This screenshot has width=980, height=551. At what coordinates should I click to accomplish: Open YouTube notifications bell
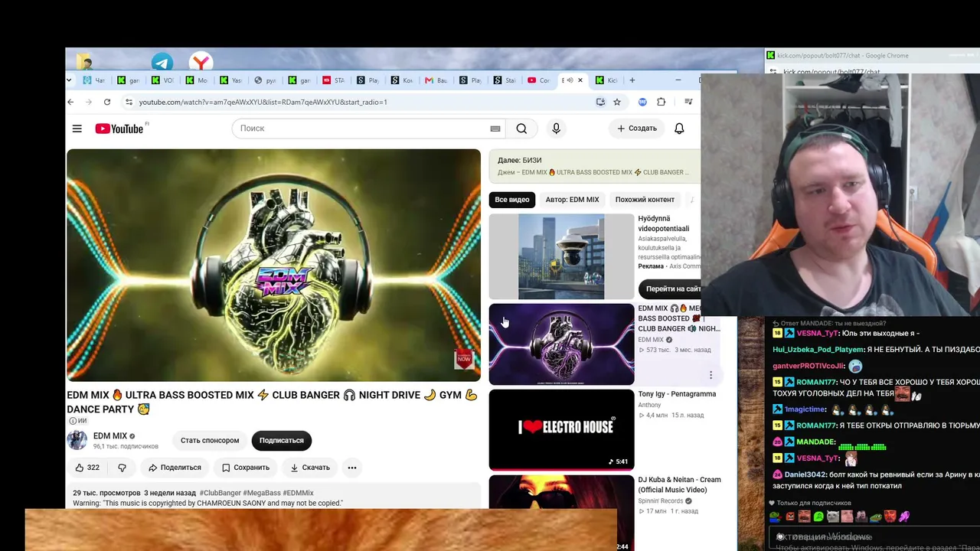(679, 129)
